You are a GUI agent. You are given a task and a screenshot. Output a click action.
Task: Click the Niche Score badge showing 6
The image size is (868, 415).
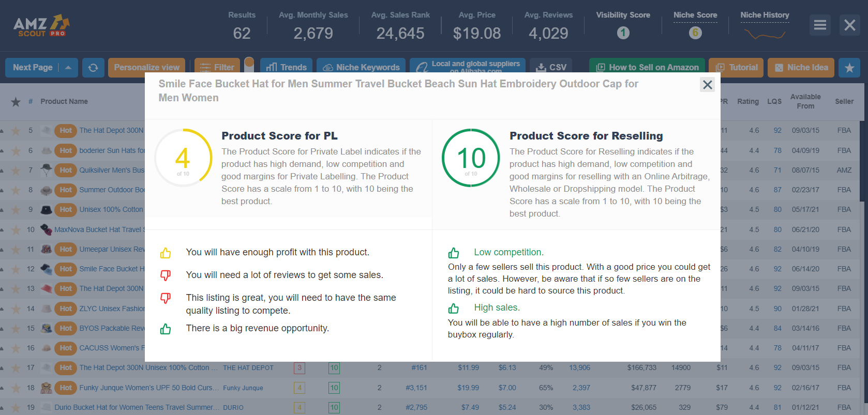695,33
